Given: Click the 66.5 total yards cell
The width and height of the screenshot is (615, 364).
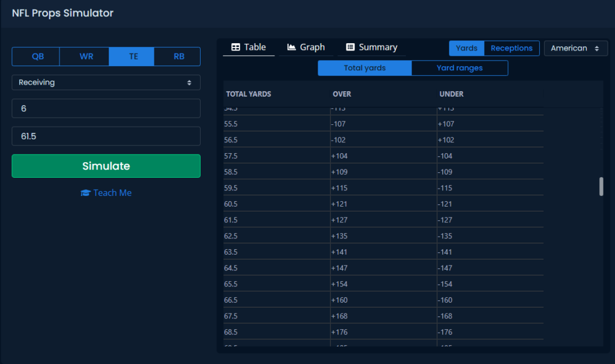Looking at the screenshot, I should [x=277, y=300].
